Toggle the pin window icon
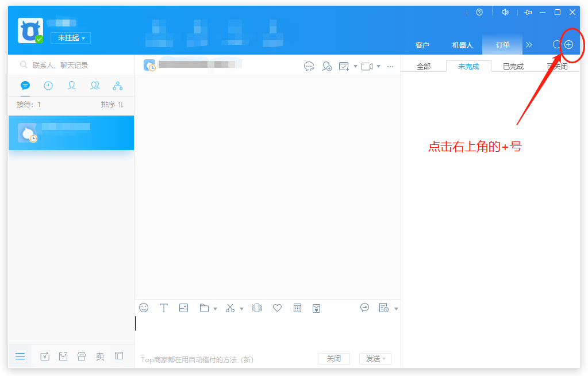The height and width of the screenshot is (376, 588). 528,12
